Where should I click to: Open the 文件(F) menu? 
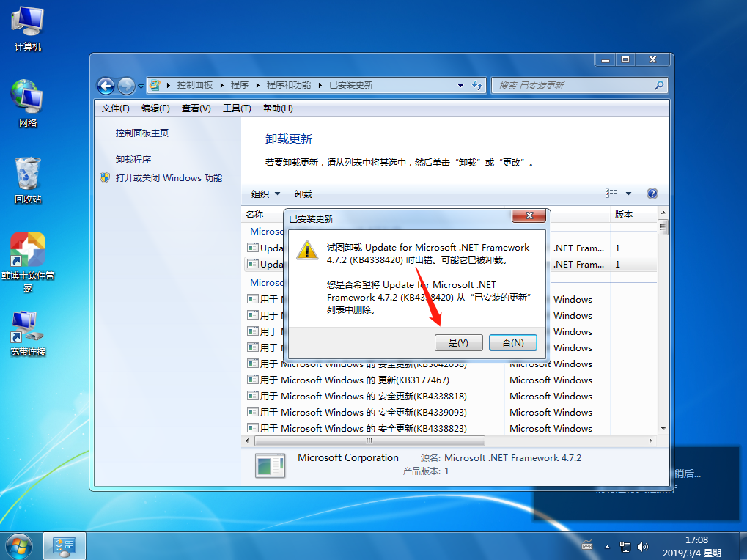115,108
